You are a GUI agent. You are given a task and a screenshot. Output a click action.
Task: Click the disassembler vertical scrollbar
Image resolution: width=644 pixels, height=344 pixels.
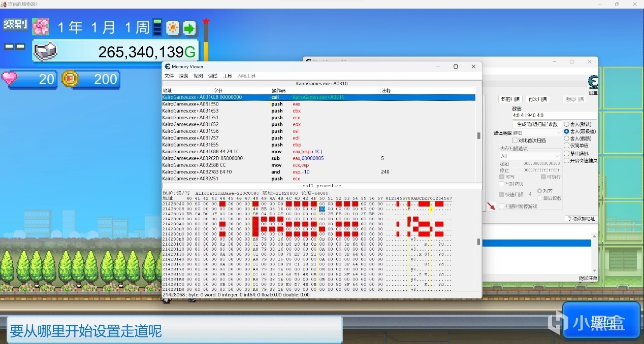(x=478, y=135)
